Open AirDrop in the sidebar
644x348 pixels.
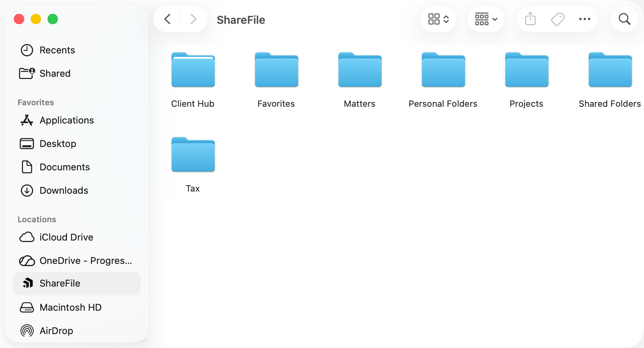[77, 331]
